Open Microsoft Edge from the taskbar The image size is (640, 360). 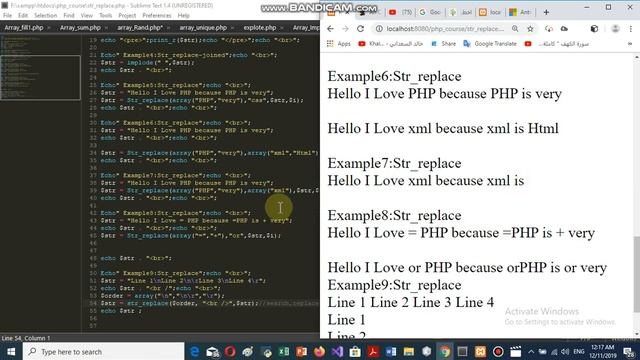[x=195, y=351]
